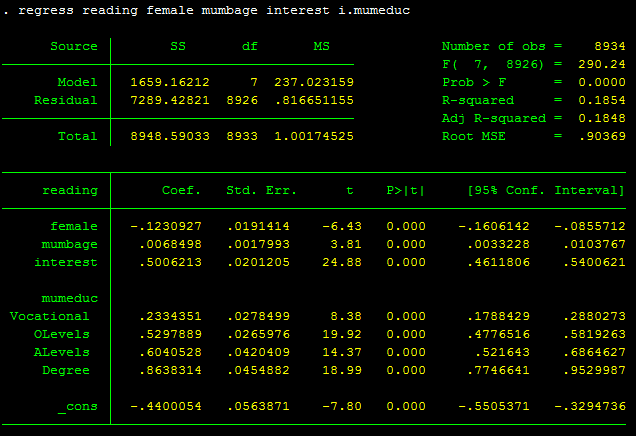The width and height of the screenshot is (636, 436).
Task: Click the OLevels category label
Action: pos(62,334)
